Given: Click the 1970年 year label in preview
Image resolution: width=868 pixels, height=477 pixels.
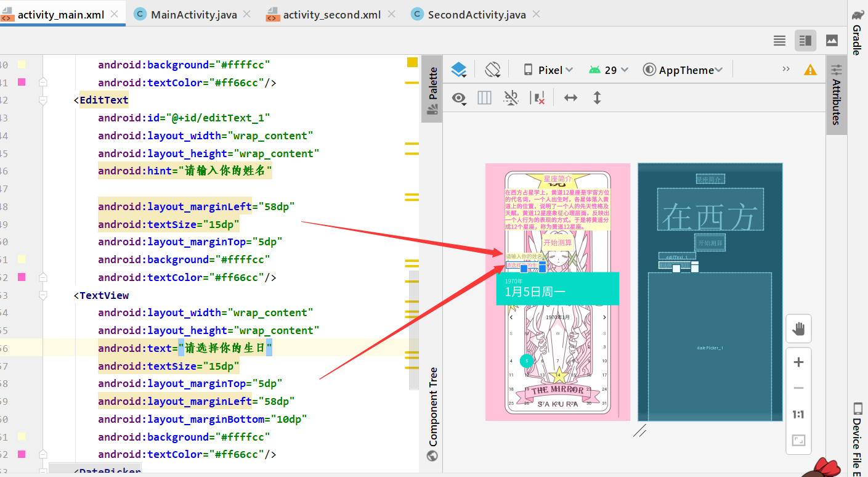Looking at the screenshot, I should point(513,281).
